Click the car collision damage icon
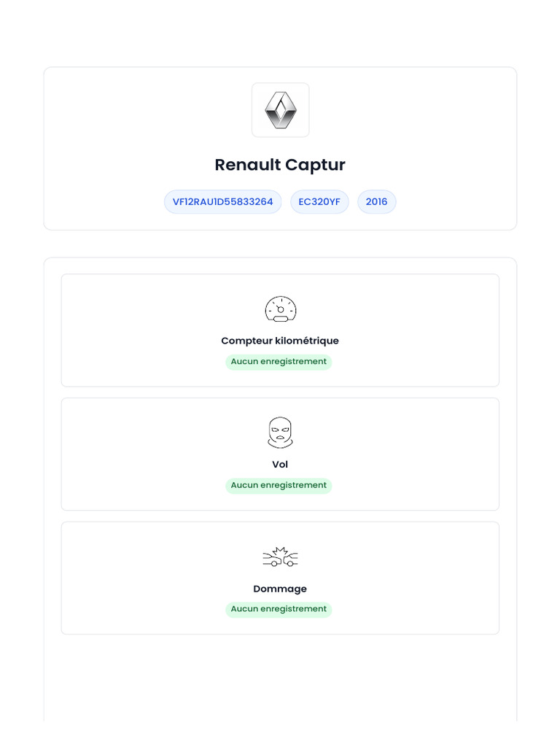 pos(280,557)
